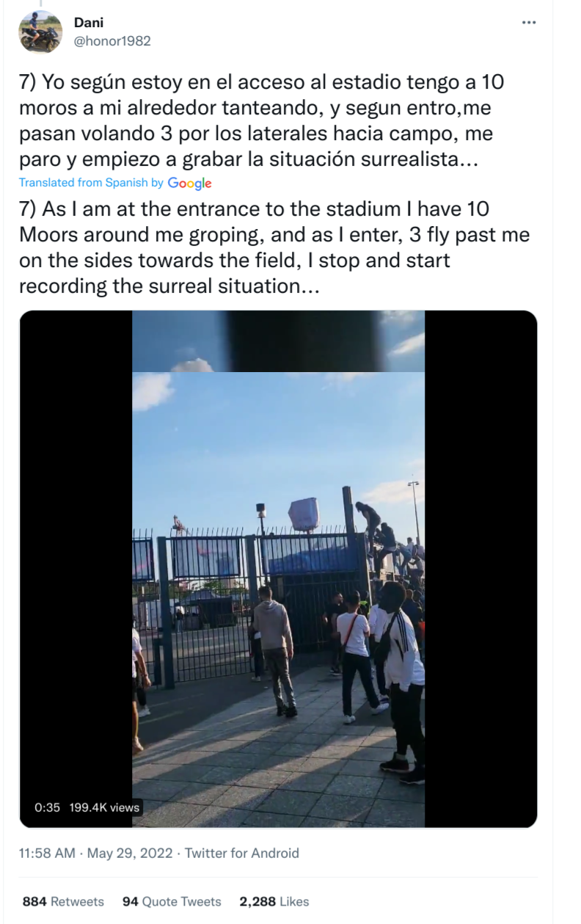Viewport: 581px width, 924px height.
Task: Click the May 29, 2022 date
Action: [x=130, y=854]
